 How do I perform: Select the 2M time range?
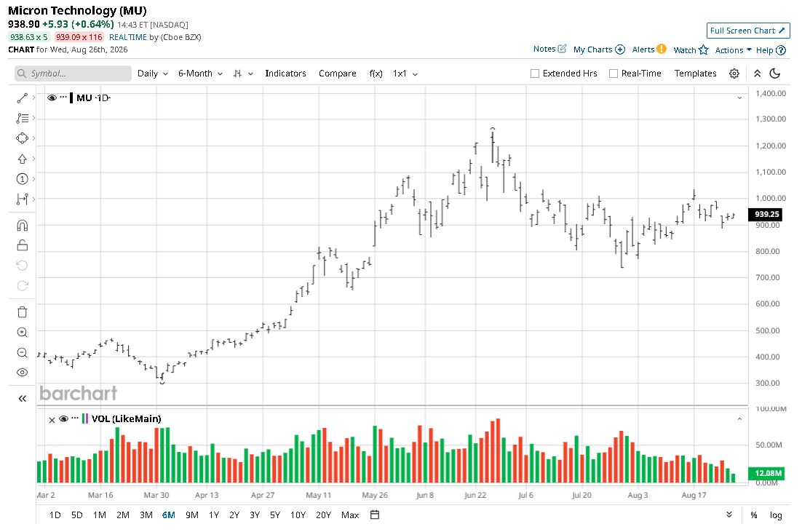pyautogui.click(x=123, y=515)
